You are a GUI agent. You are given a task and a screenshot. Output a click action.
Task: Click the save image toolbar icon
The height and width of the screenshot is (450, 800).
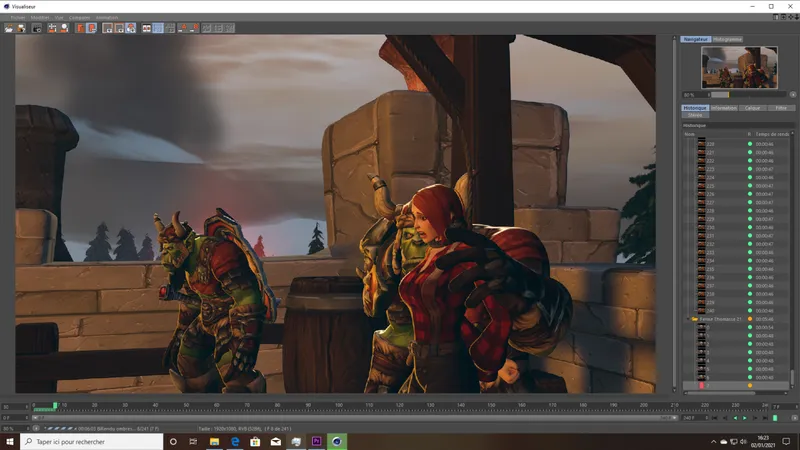click(21, 28)
